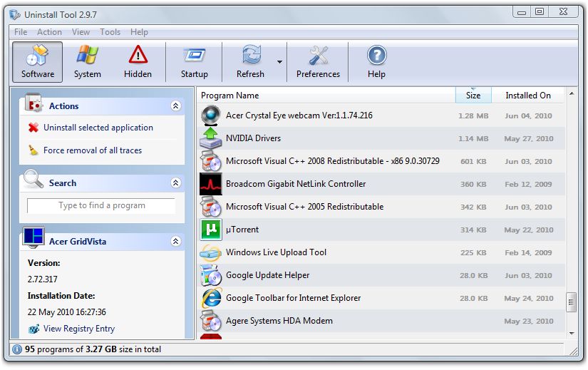Click Force removal of all traces
588x370 pixels.
click(x=93, y=150)
